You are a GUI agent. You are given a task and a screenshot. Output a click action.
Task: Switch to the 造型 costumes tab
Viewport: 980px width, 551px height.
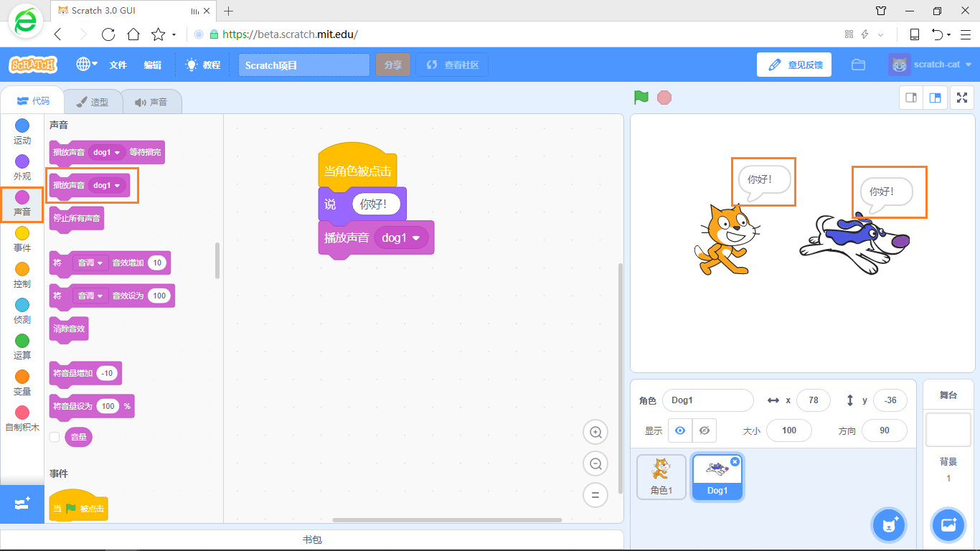pyautogui.click(x=93, y=102)
